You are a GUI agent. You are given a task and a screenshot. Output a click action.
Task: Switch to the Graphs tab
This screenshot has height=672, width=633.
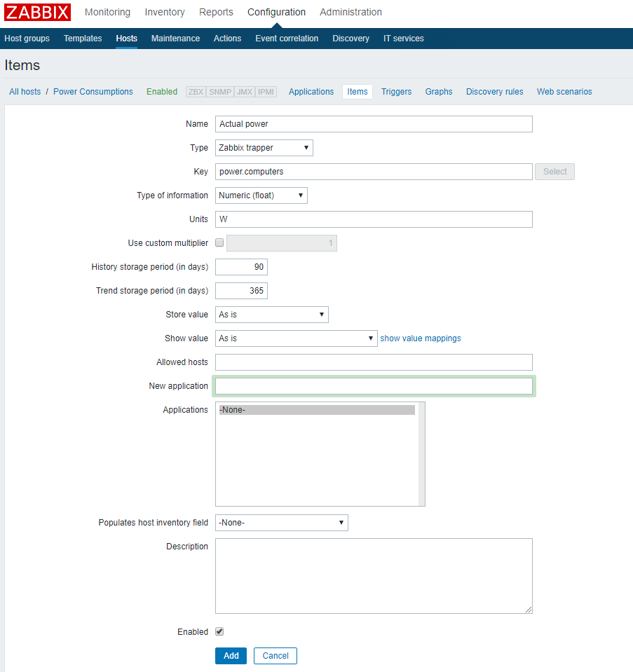[438, 91]
